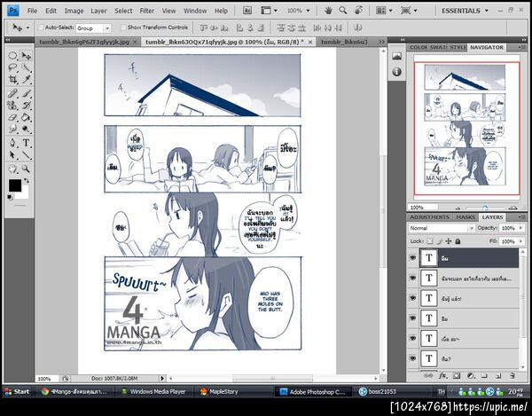Select the Move tool in toolbox
Viewport: 532px width, 416px height.
(x=26, y=56)
